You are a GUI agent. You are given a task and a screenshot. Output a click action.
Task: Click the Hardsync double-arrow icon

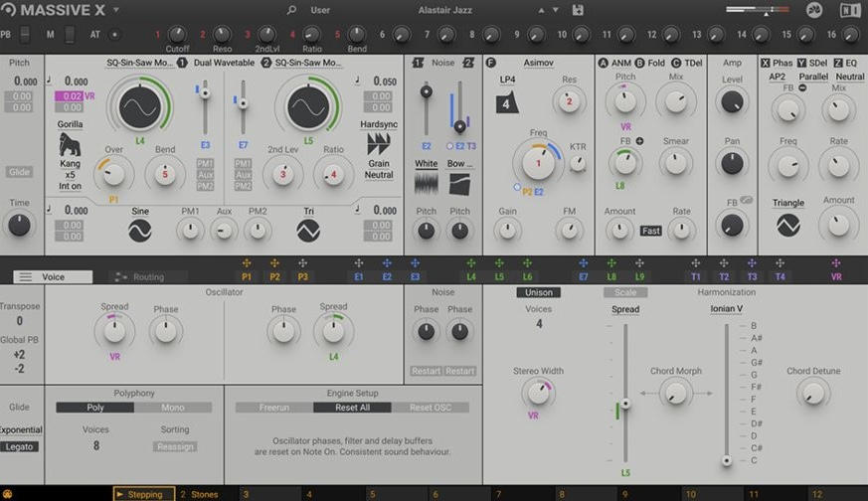click(x=378, y=144)
